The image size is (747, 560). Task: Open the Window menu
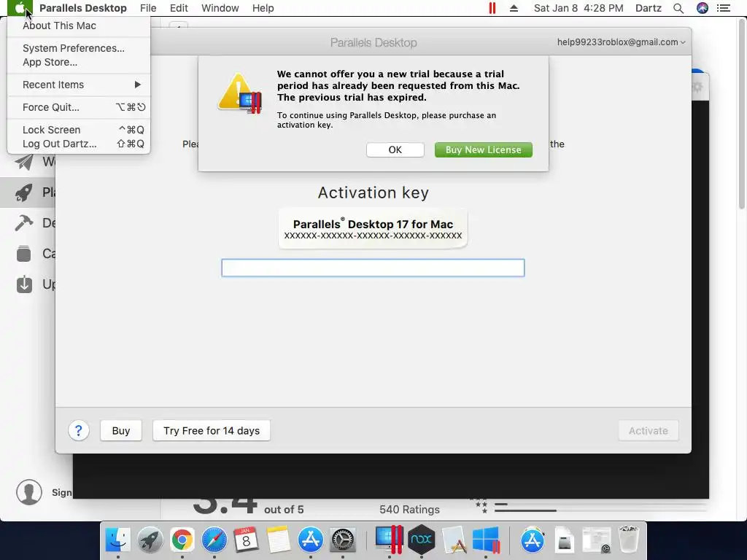pyautogui.click(x=220, y=8)
